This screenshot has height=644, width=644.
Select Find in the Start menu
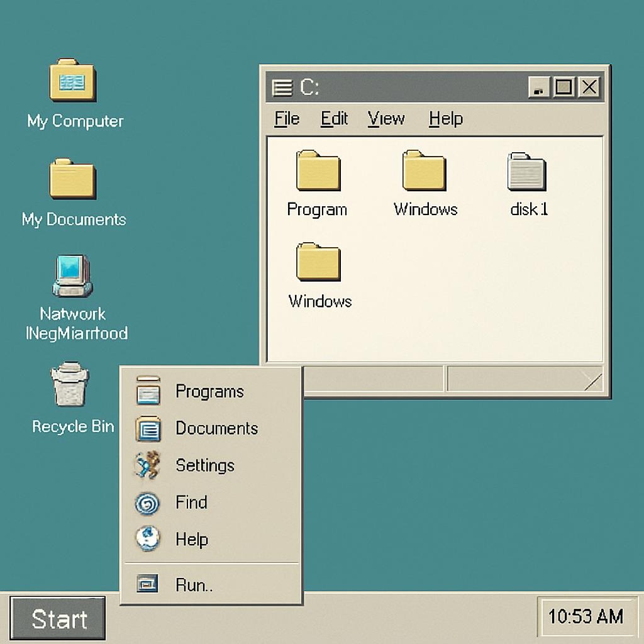coord(191,502)
